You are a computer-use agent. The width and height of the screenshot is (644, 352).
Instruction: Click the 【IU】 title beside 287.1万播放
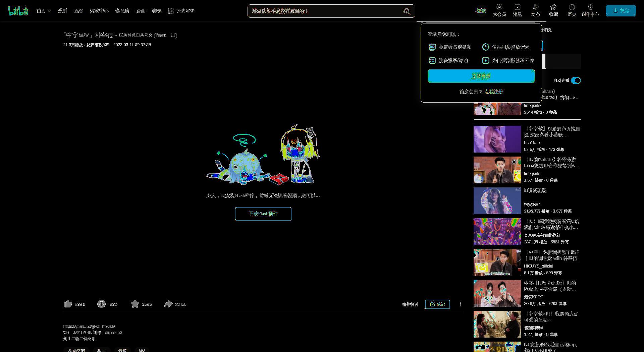coord(552,224)
